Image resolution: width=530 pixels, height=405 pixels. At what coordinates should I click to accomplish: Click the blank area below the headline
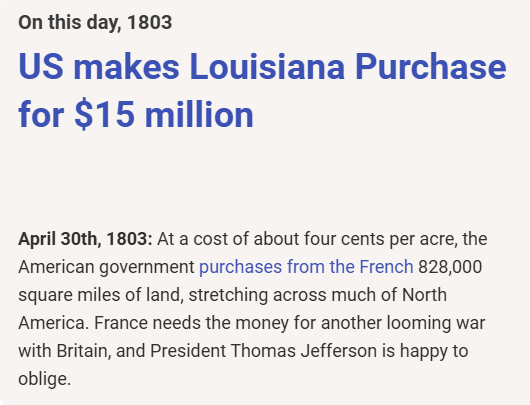point(265,179)
